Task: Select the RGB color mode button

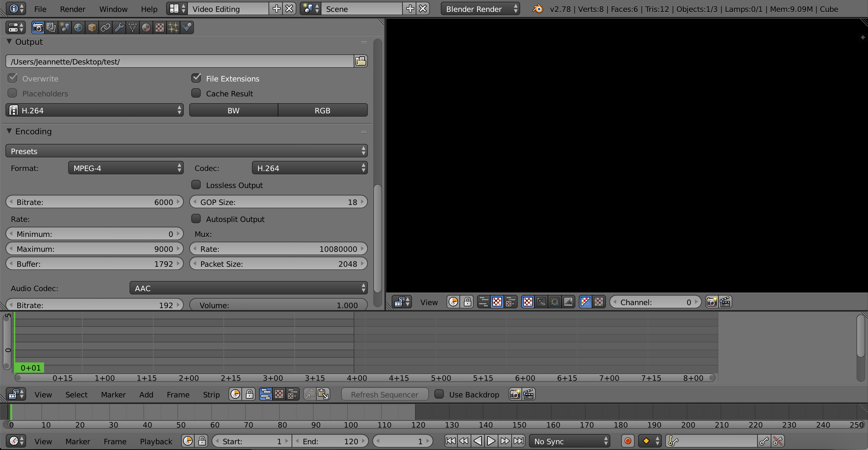Action: pyautogui.click(x=322, y=110)
